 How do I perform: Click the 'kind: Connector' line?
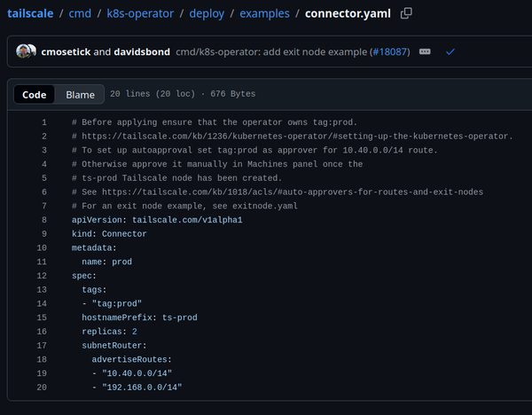tap(109, 234)
